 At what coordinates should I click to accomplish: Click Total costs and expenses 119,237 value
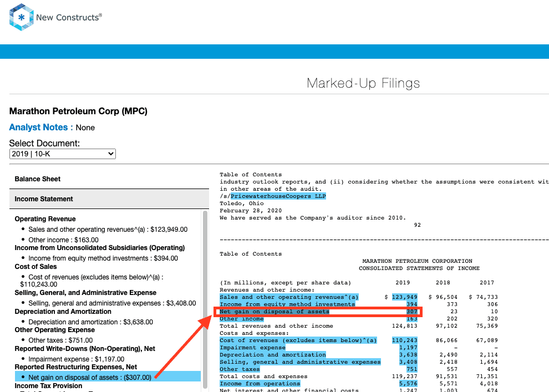(405, 376)
